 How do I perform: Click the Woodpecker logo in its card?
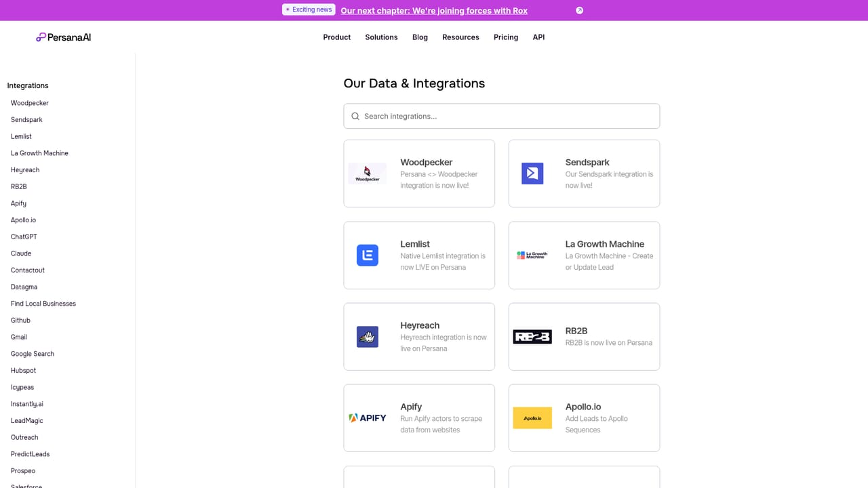[x=368, y=174]
